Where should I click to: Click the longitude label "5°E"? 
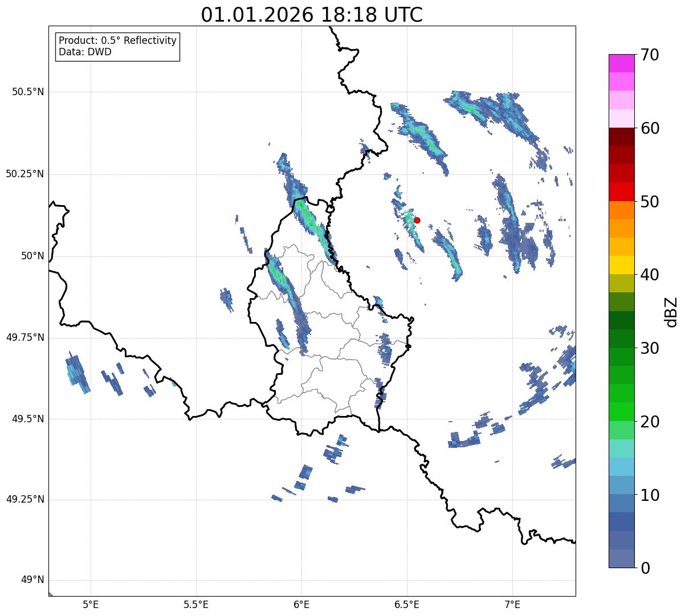(x=91, y=605)
